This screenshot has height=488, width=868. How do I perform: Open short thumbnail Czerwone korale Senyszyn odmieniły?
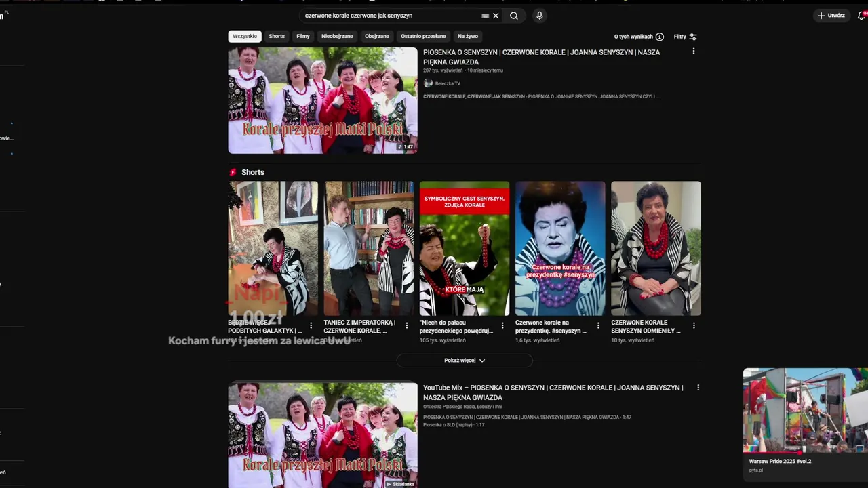click(656, 248)
